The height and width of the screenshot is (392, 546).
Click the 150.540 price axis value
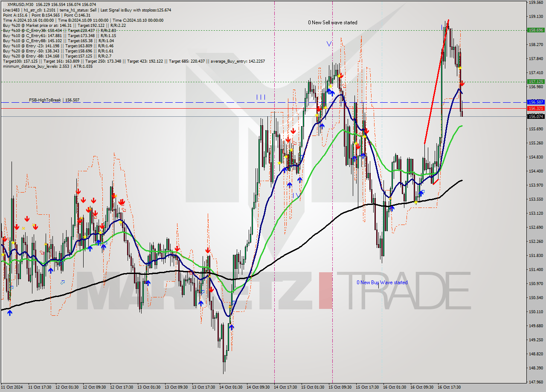point(536,297)
